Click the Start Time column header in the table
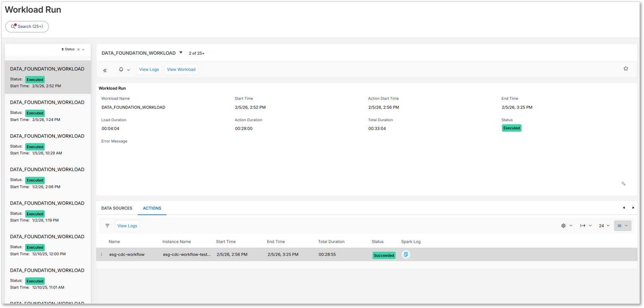 (x=226, y=242)
